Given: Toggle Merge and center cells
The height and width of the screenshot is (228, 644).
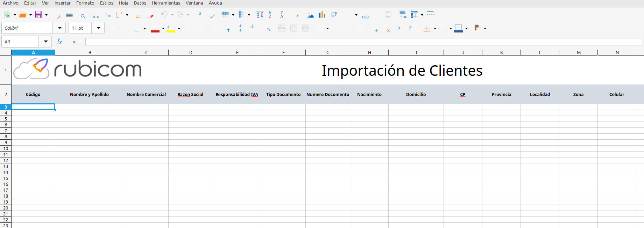Looking at the screenshot, I should 282,28.
